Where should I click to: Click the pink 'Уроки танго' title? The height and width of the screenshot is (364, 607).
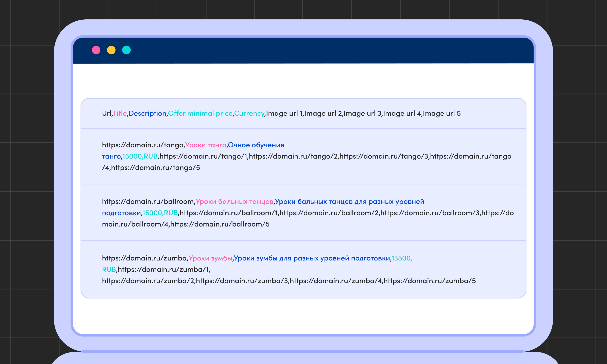[x=206, y=145]
